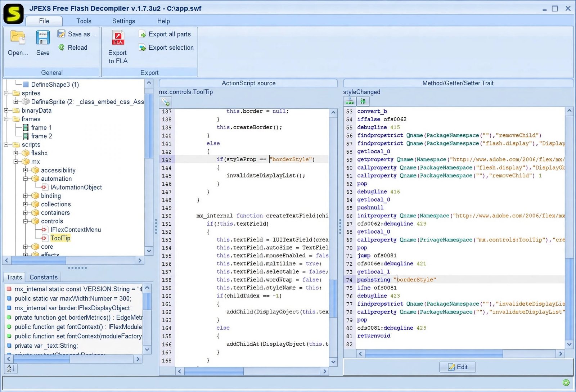Expand the binding package
The height and width of the screenshot is (392, 576).
tap(26, 196)
